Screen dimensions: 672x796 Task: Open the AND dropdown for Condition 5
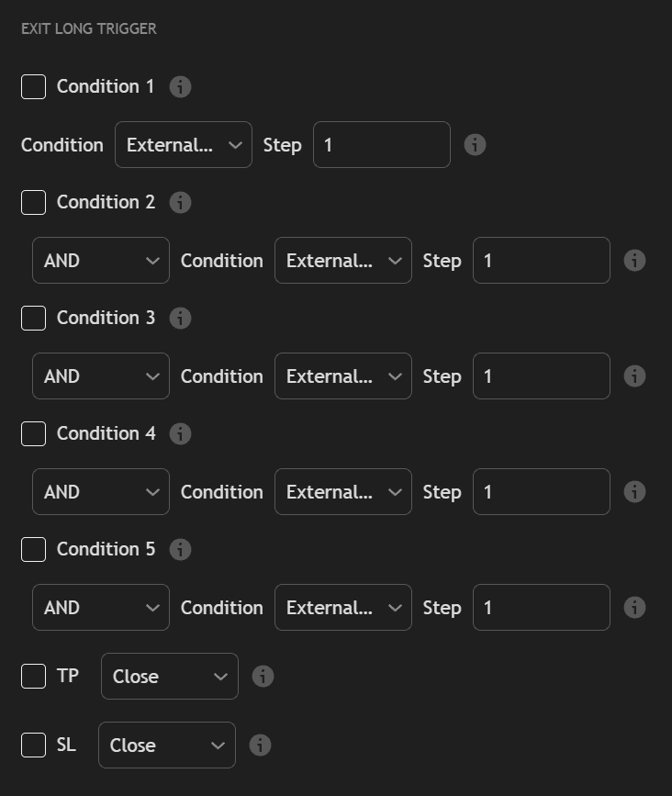pos(100,607)
